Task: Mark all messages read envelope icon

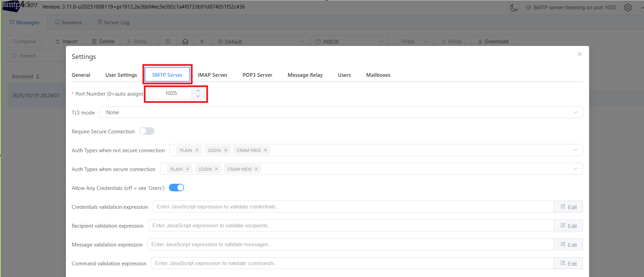Action: coord(185,41)
